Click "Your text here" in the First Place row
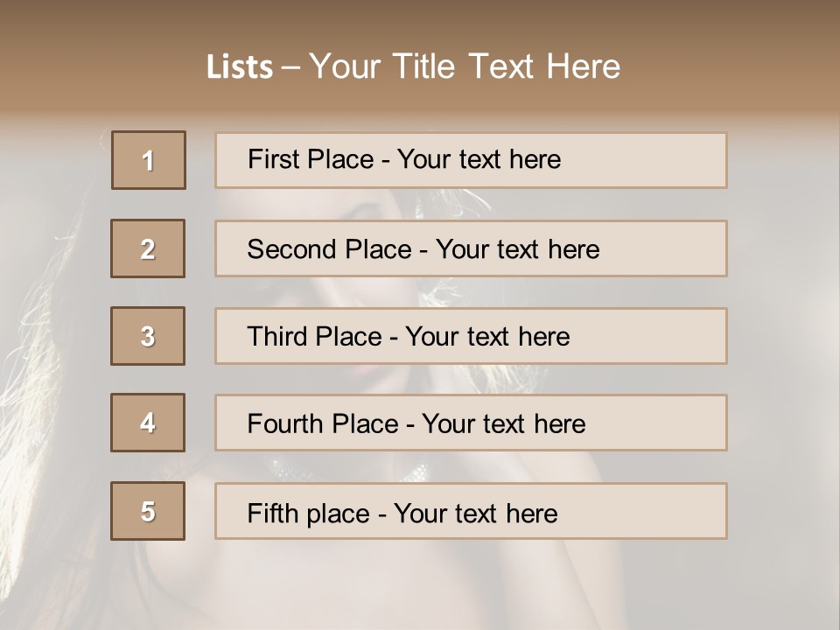 pyautogui.click(x=479, y=159)
